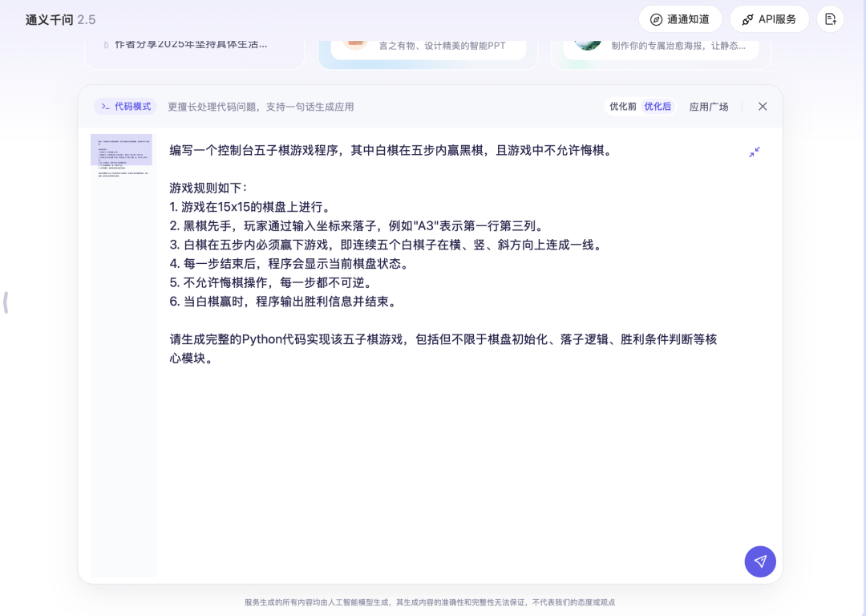The height and width of the screenshot is (616, 866).
Task: Click the original prompt thumbnail preview
Action: pos(121,150)
